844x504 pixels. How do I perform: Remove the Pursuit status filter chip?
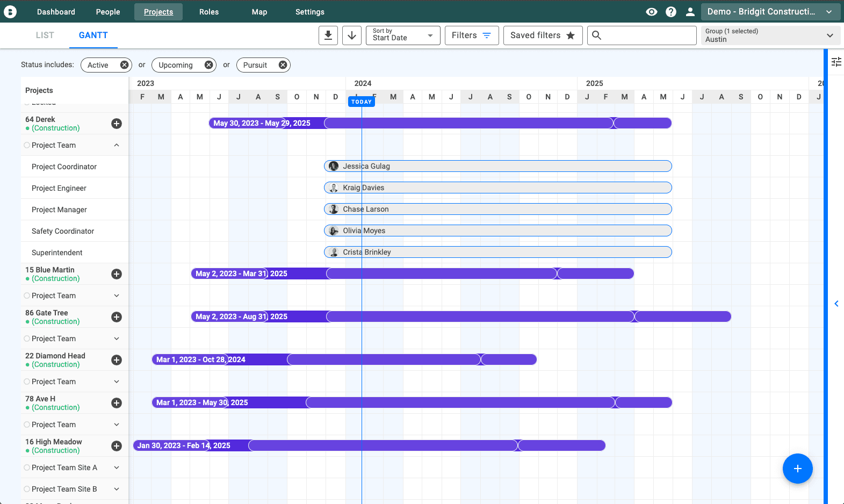283,65
